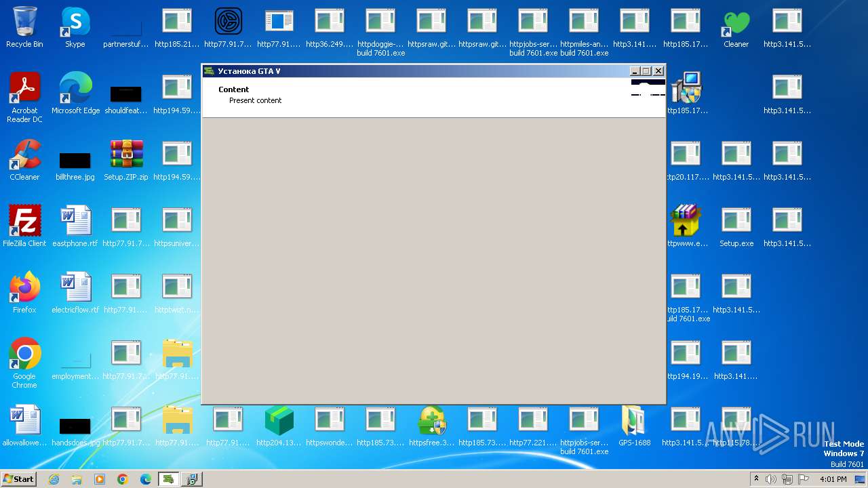Open FileZilla Client shortcut
The image size is (868, 488).
[x=24, y=226]
